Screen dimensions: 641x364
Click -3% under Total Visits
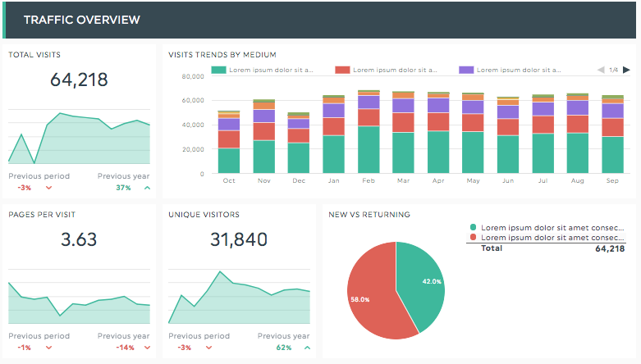pos(25,188)
